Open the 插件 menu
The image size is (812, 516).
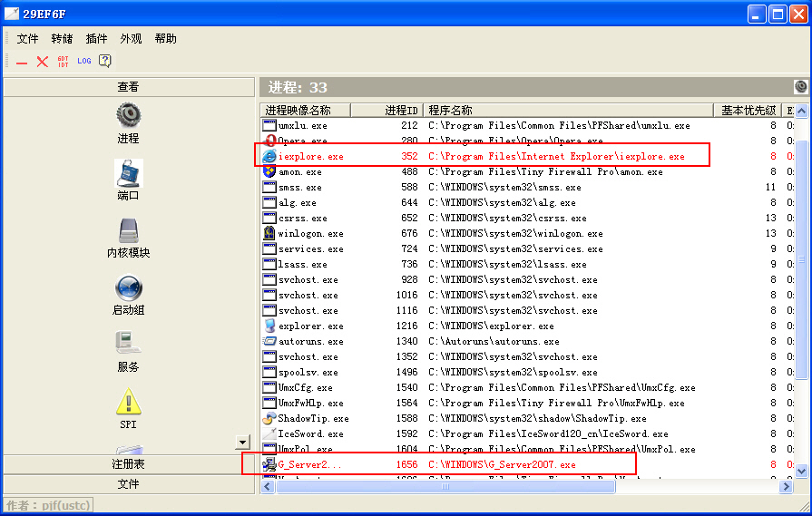[x=96, y=39]
